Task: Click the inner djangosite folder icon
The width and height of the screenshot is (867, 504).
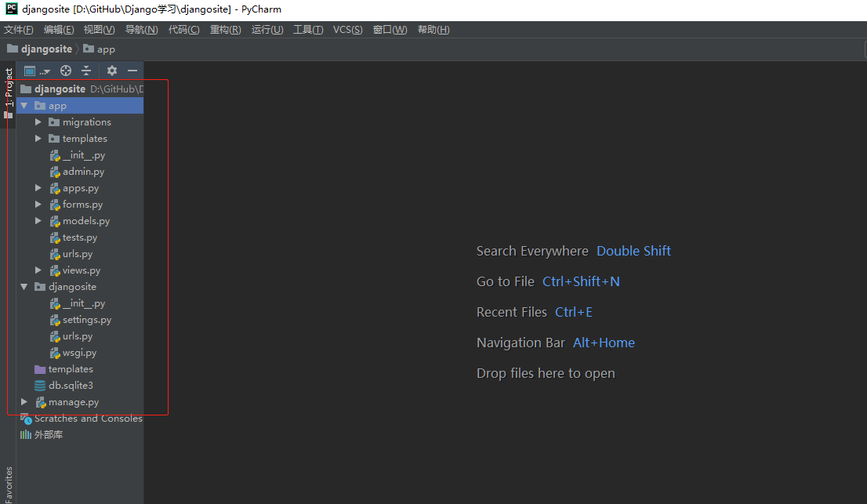Action: 40,287
